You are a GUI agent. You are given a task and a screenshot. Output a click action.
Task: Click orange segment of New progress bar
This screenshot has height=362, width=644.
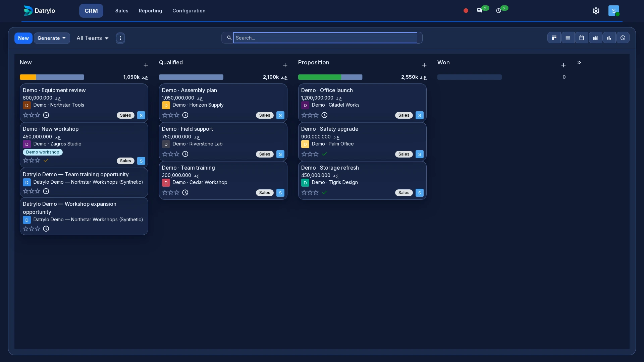click(x=28, y=77)
